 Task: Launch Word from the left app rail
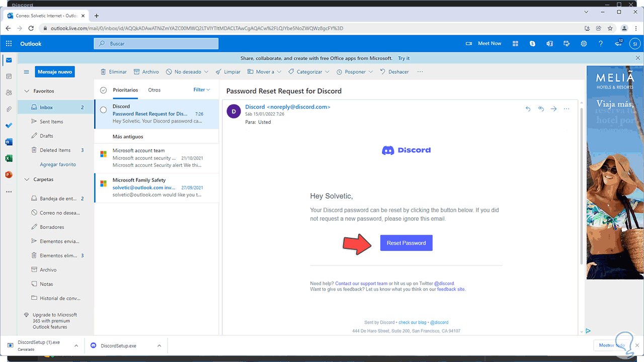pyautogui.click(x=9, y=142)
